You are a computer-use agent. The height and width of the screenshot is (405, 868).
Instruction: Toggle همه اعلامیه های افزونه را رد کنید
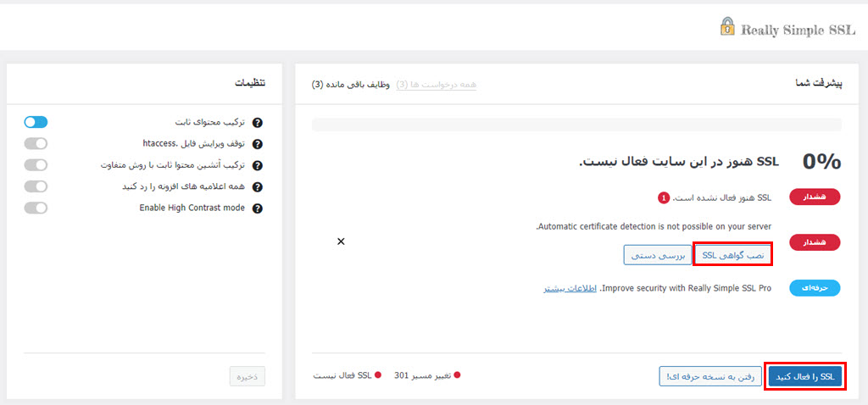pyautogui.click(x=36, y=186)
